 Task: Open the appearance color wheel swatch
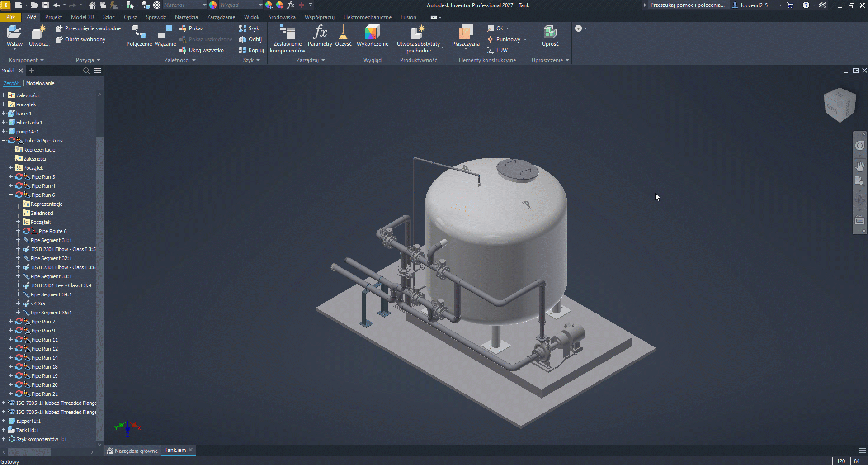tap(213, 5)
